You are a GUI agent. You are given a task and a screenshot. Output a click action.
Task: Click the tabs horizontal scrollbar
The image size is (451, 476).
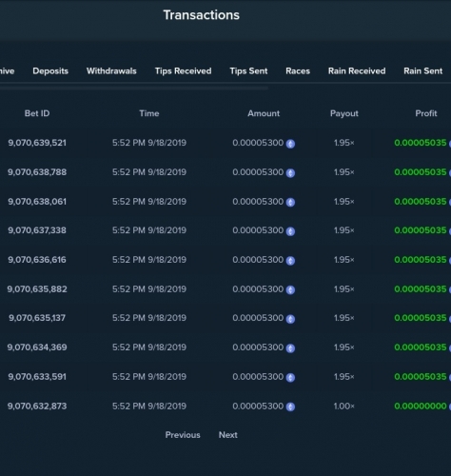click(x=134, y=88)
